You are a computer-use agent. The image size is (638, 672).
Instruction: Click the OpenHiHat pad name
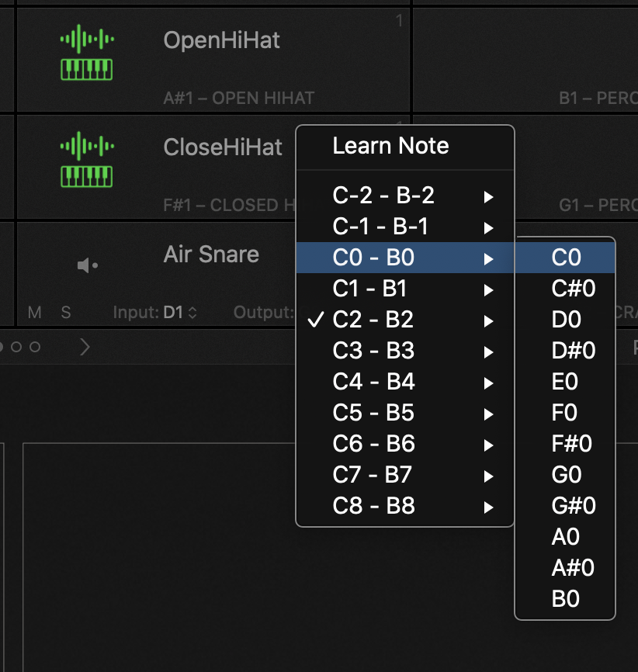coord(221,40)
